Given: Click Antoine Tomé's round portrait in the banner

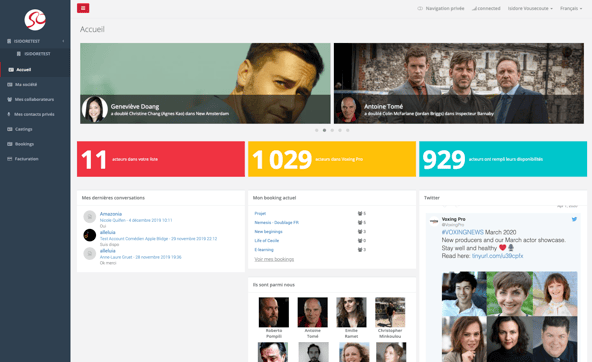Looking at the screenshot, I should [348, 109].
